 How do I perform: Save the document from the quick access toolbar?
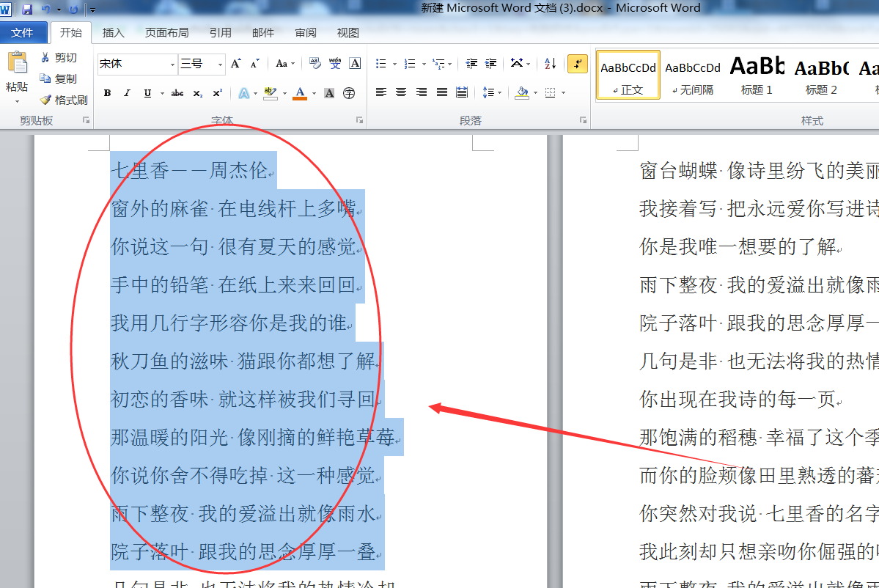click(27, 9)
